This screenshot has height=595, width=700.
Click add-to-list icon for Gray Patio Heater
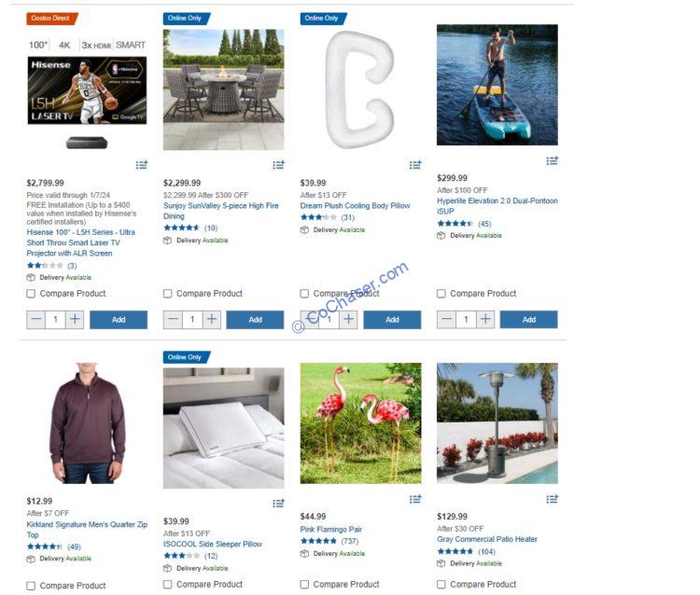point(552,499)
